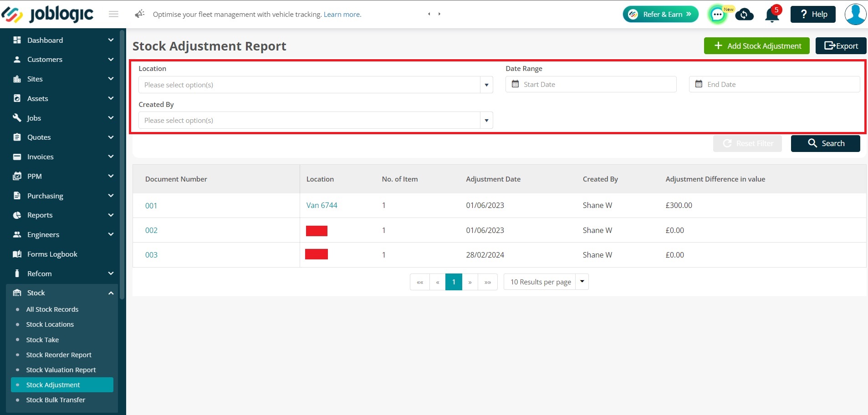Click the Start Date calendar icon
This screenshot has width=868, height=415.
(x=515, y=84)
